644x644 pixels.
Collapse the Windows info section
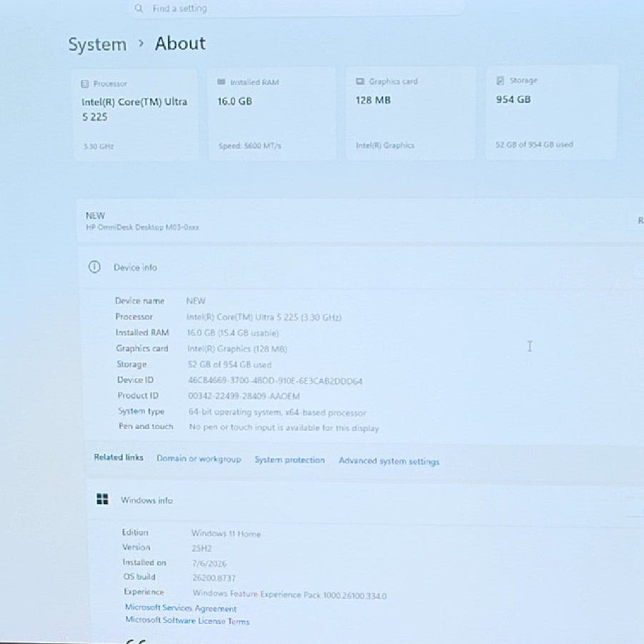point(365,500)
